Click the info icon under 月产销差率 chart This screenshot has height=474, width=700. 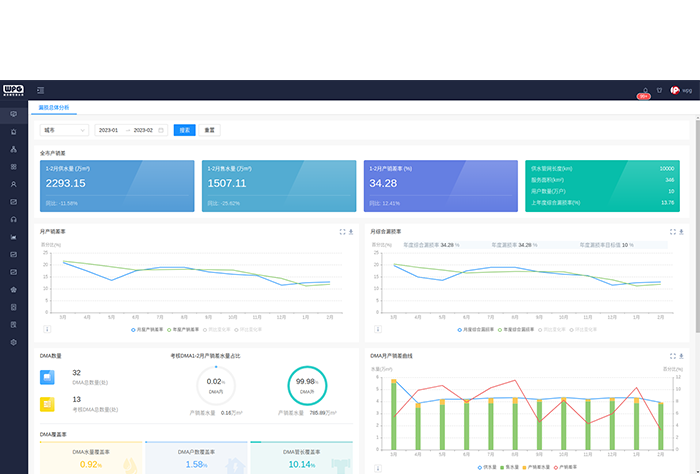(x=46, y=328)
